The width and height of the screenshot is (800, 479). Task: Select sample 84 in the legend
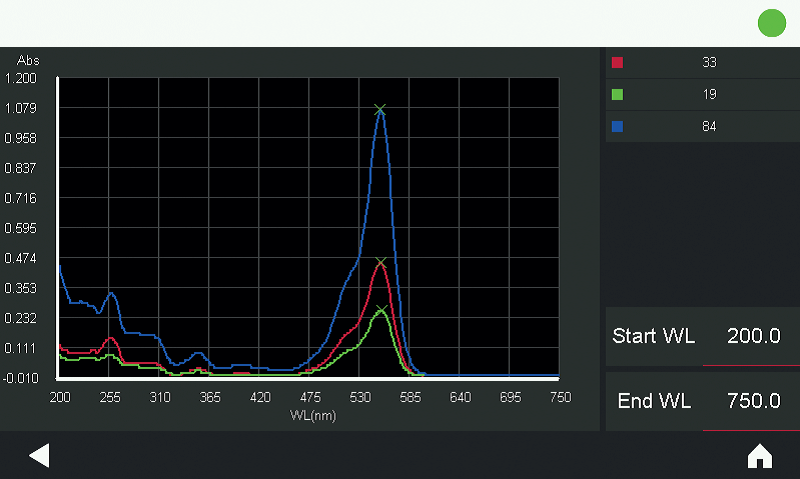coord(709,127)
